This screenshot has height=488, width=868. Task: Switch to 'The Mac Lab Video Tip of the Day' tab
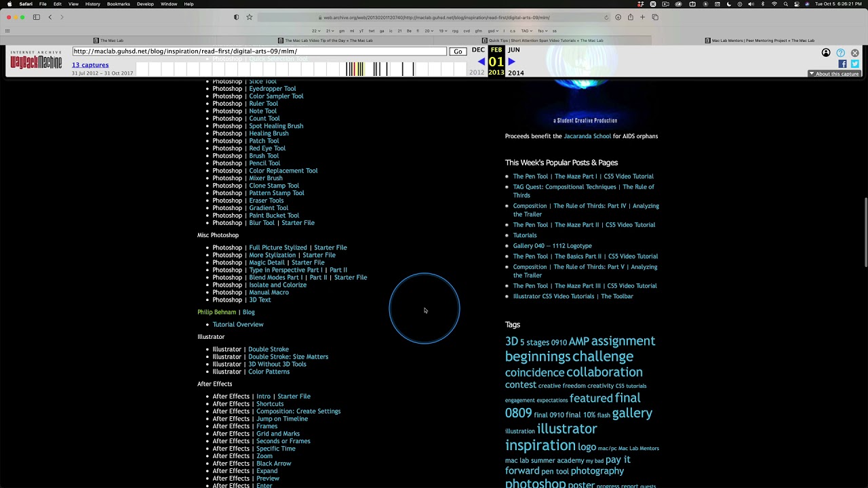(325, 40)
